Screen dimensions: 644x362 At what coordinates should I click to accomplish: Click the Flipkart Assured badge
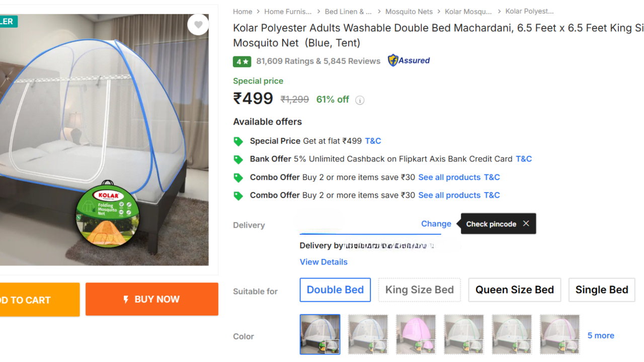pyautogui.click(x=409, y=61)
